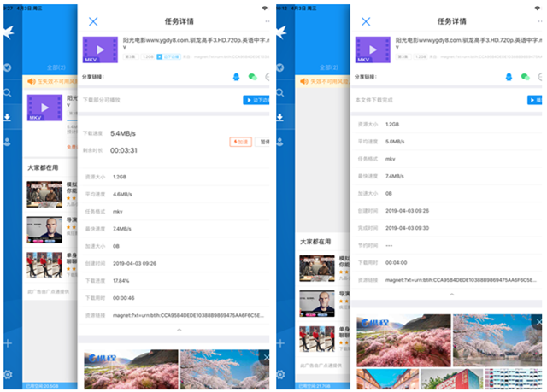
Task: Open more options on the completed task details
Action: pyautogui.click(x=539, y=21)
